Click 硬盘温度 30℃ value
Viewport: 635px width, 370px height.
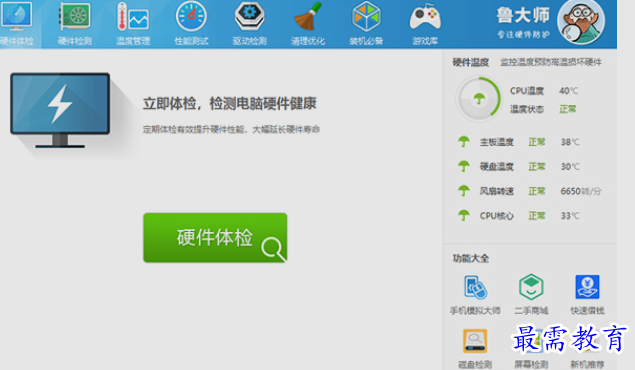(x=570, y=166)
